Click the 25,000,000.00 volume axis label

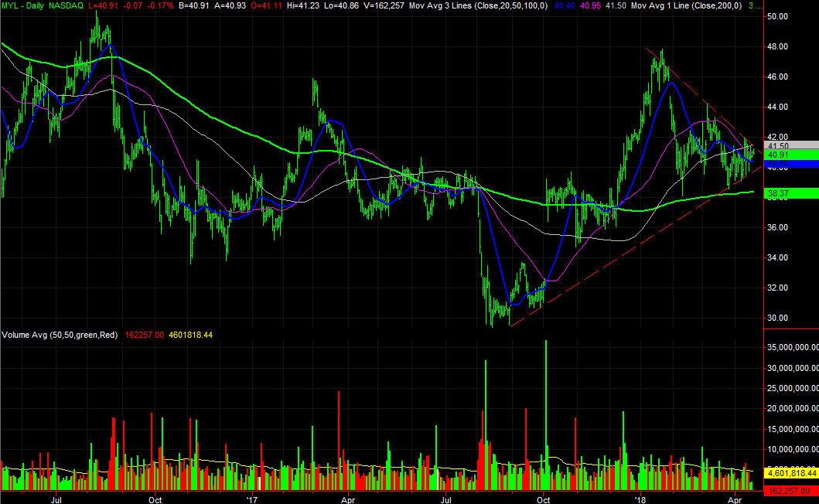pos(793,389)
